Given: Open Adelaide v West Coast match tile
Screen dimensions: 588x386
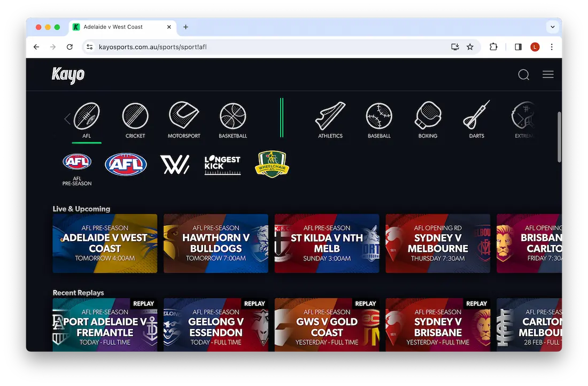Looking at the screenshot, I should coord(105,243).
